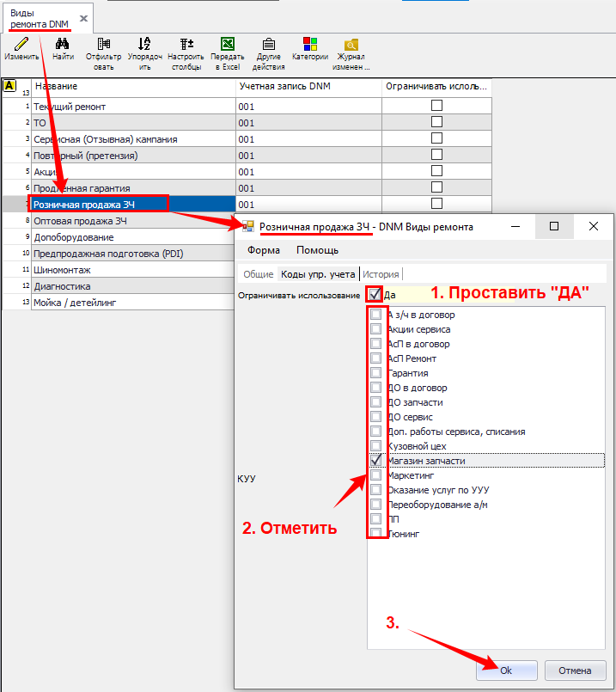Switch to the История tab
The height and width of the screenshot is (692, 616).
381,274
